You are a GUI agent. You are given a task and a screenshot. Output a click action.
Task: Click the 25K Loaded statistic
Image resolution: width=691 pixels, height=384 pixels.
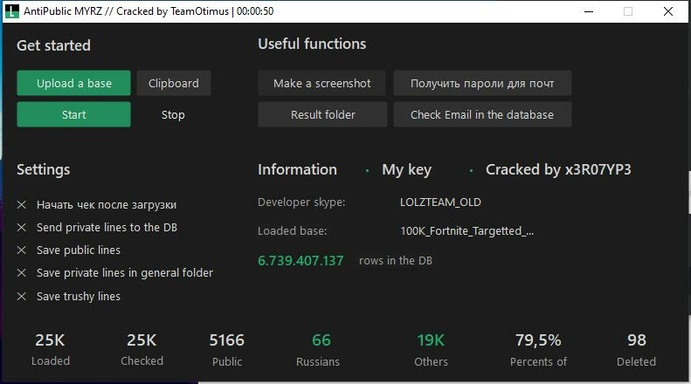50,350
